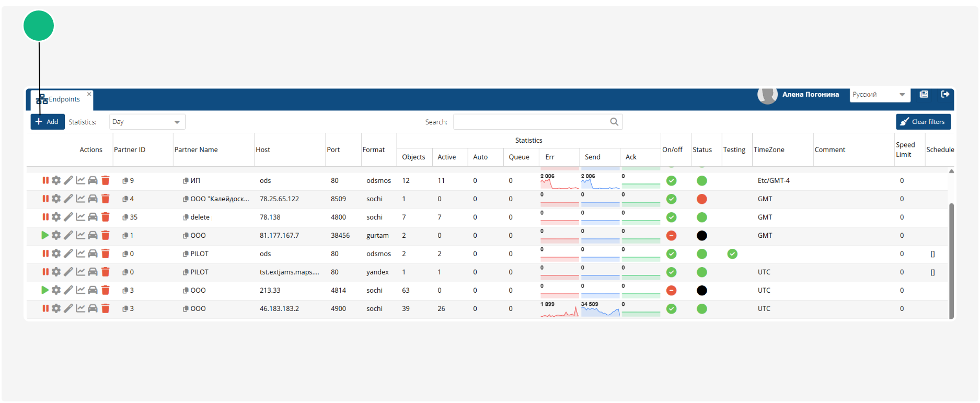The height and width of the screenshot is (403, 980).
Task: Edit endpoint with host 46.183.183.2
Action: [x=68, y=308]
